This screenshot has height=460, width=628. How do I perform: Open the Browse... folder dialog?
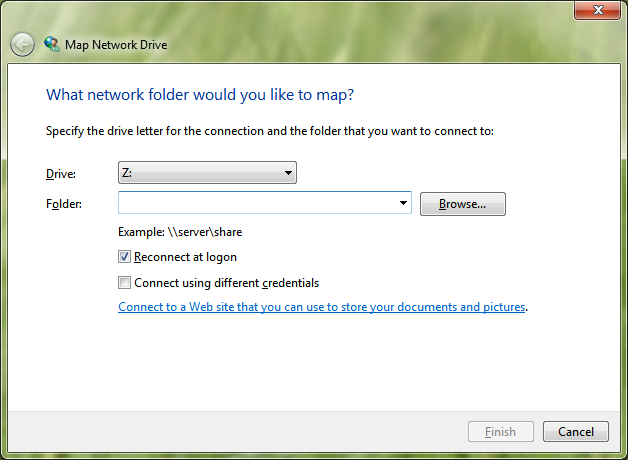tap(463, 204)
